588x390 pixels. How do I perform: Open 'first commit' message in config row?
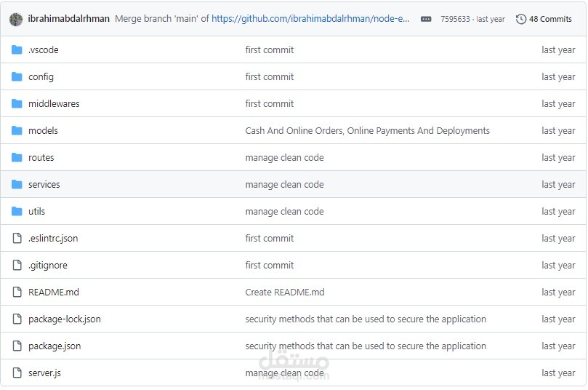(269, 77)
